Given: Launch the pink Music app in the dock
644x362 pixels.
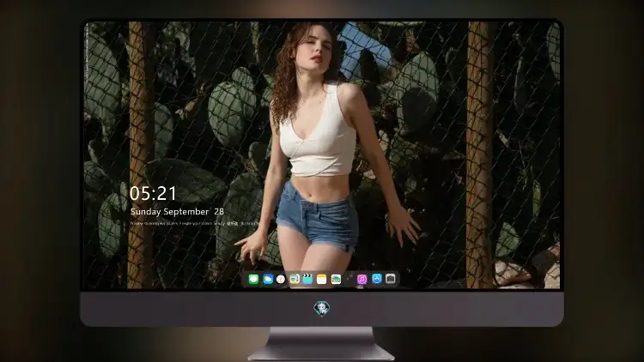Looking at the screenshot, I should [x=361, y=279].
